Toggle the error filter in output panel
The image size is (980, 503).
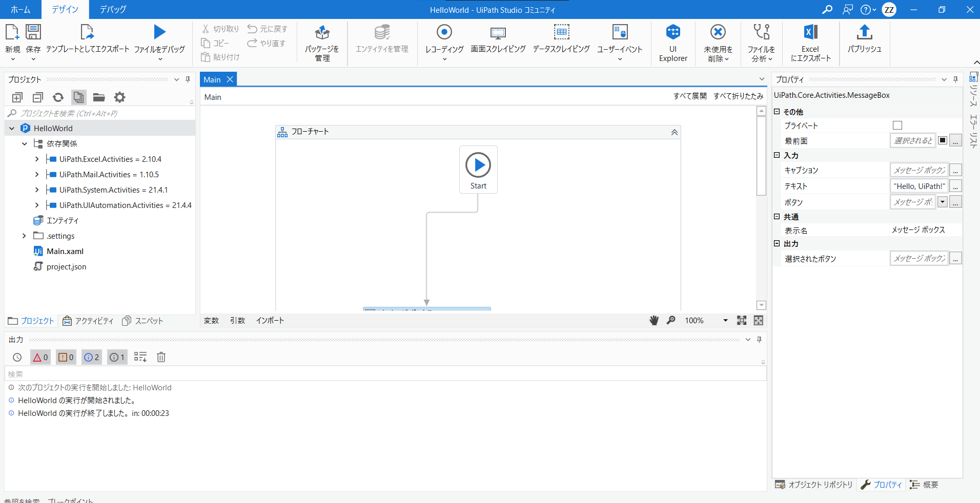[x=40, y=357]
